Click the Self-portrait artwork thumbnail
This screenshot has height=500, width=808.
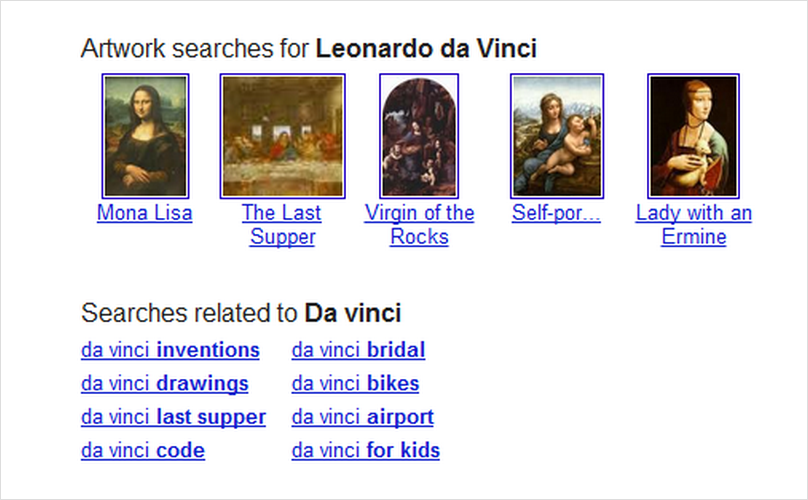coord(557,136)
